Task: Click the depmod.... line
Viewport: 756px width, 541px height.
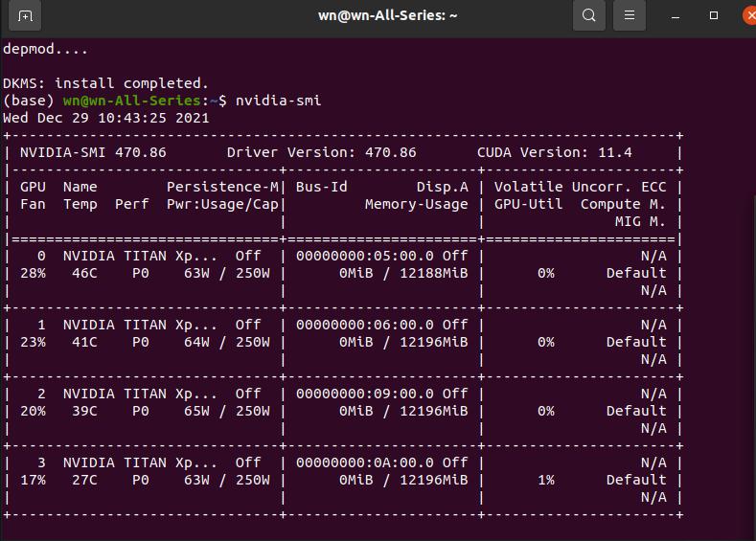Action: pyautogui.click(x=45, y=49)
